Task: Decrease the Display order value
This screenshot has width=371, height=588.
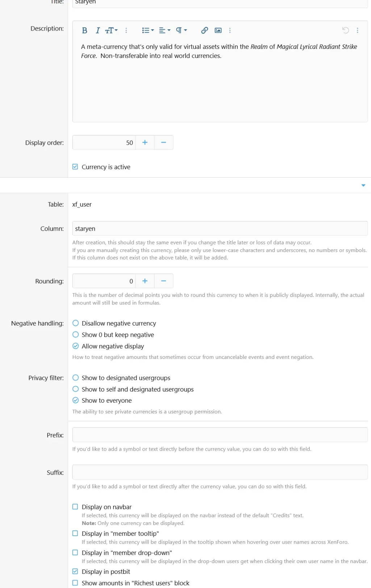Action: [x=164, y=142]
